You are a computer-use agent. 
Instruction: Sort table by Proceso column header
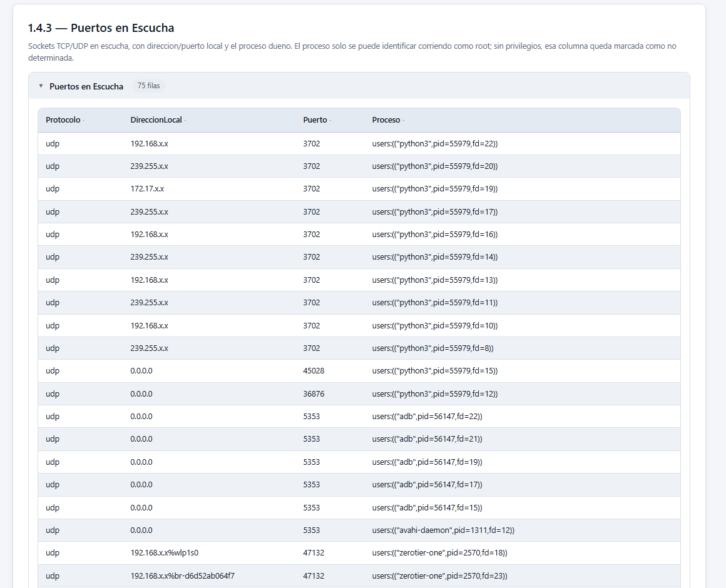click(x=387, y=120)
